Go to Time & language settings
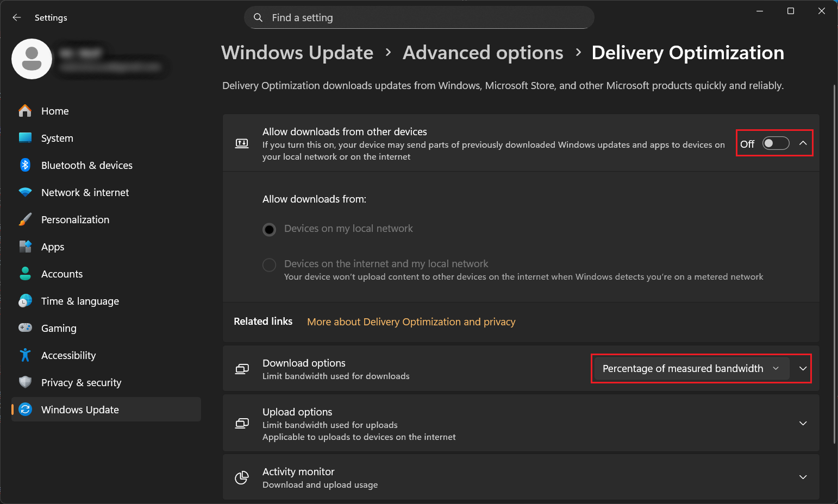 (80, 301)
